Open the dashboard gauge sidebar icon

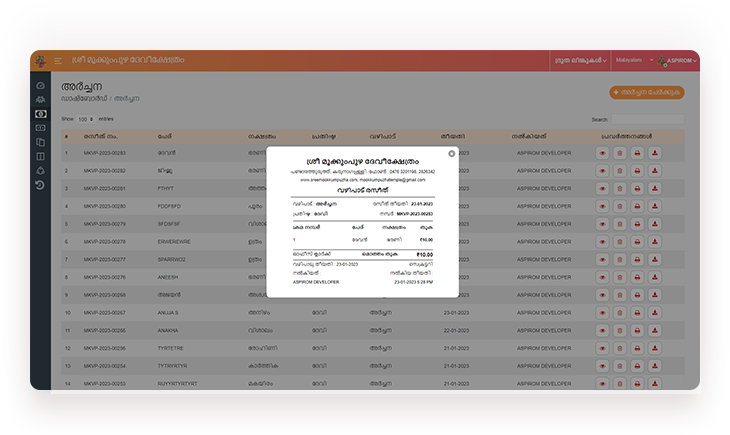(41, 86)
